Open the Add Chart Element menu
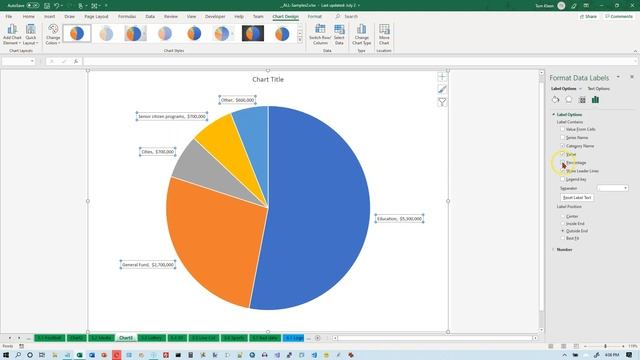Screen dimensions: 640x360 (12, 34)
